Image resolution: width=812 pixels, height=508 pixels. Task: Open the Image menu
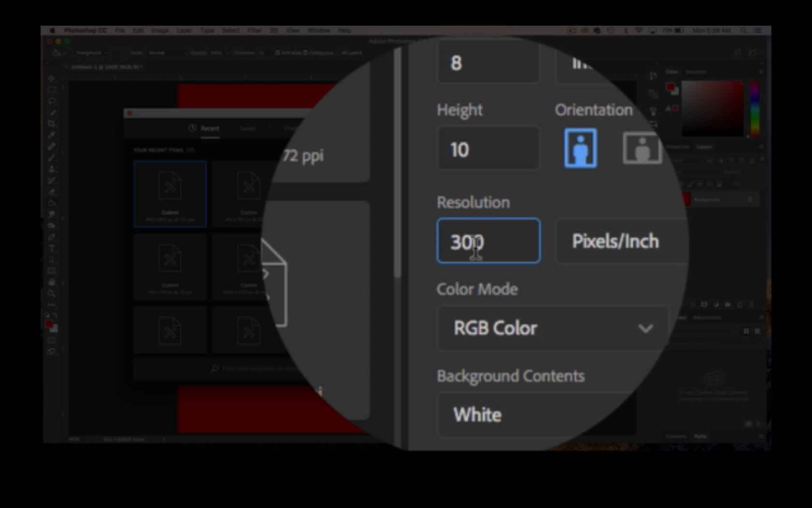(x=160, y=30)
